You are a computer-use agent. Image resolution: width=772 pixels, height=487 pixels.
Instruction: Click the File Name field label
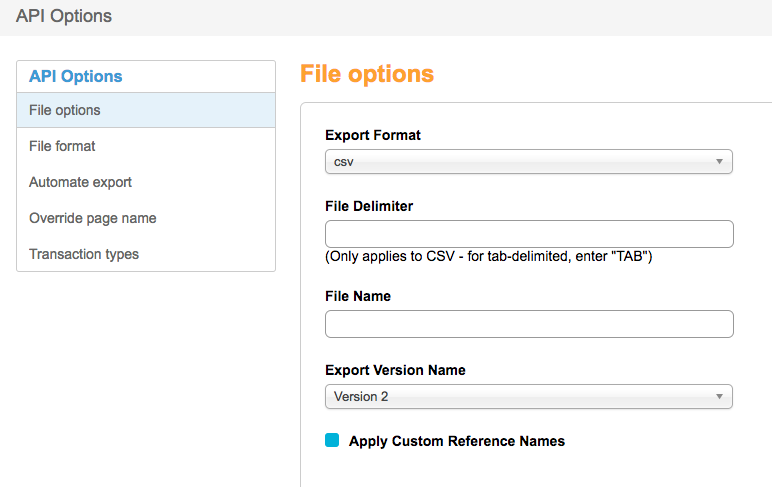(x=358, y=296)
